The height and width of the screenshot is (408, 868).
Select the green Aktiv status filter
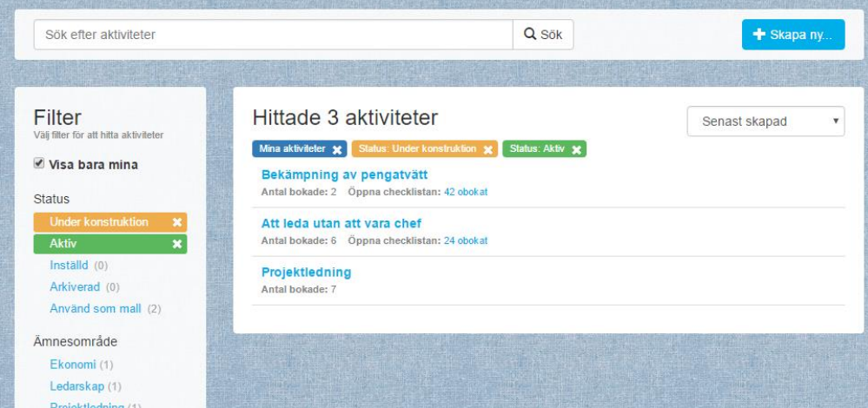click(110, 244)
